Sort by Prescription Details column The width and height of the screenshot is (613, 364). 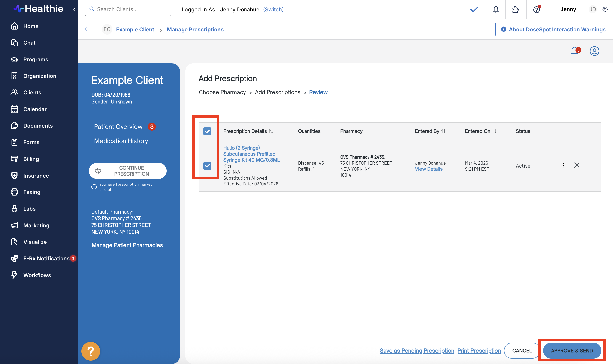pos(271,131)
